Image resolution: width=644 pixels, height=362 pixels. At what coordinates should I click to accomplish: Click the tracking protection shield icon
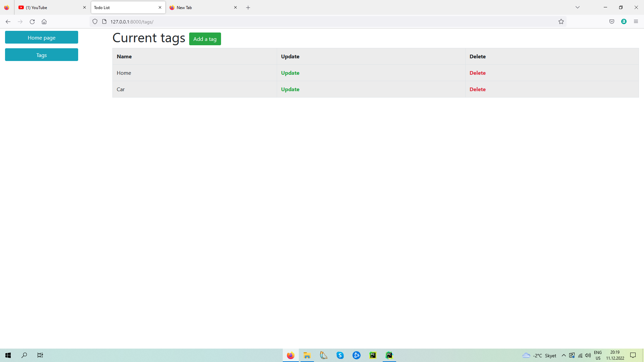(x=95, y=22)
